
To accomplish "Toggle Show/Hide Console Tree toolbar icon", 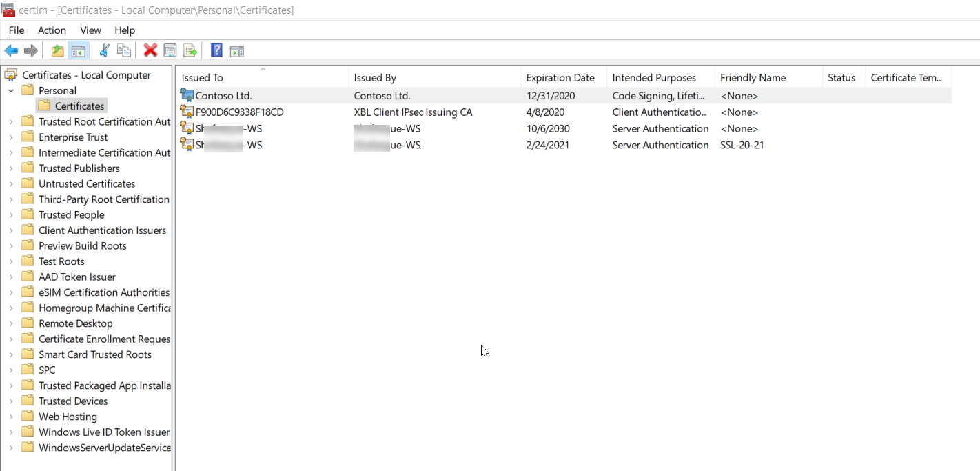I will 79,50.
